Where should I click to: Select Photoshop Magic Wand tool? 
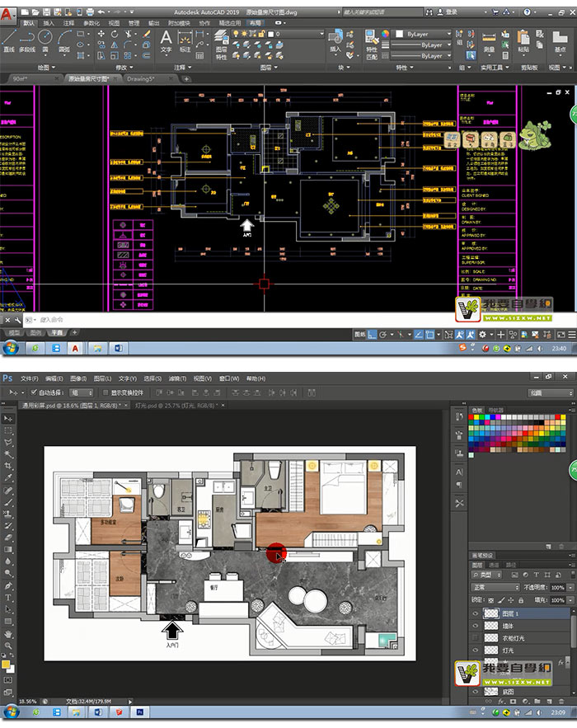pos(8,454)
